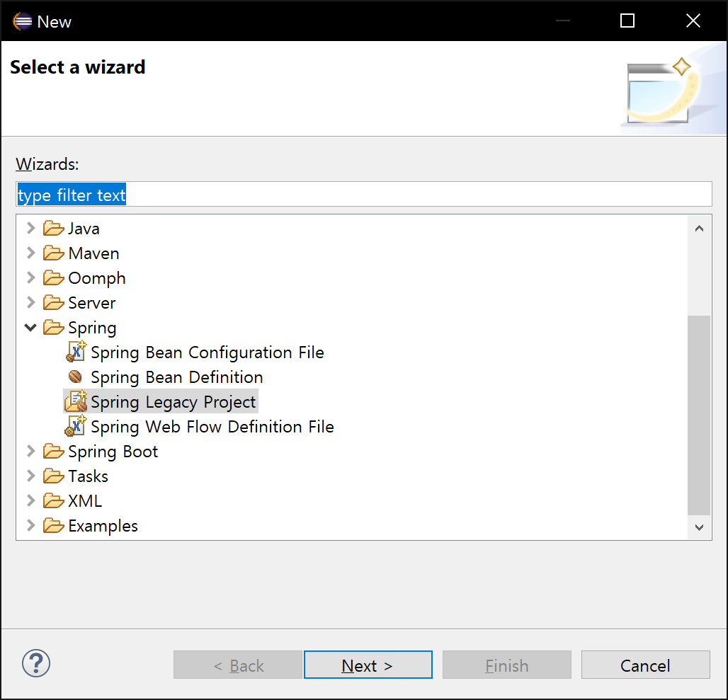Select the Server label in the tree

(91, 303)
